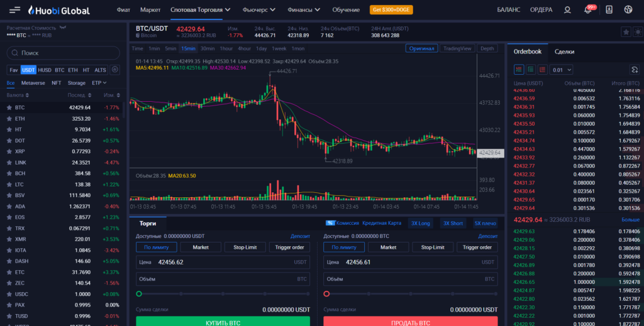
Task: Click the favorite star next to LTC
Action: (x=9, y=185)
